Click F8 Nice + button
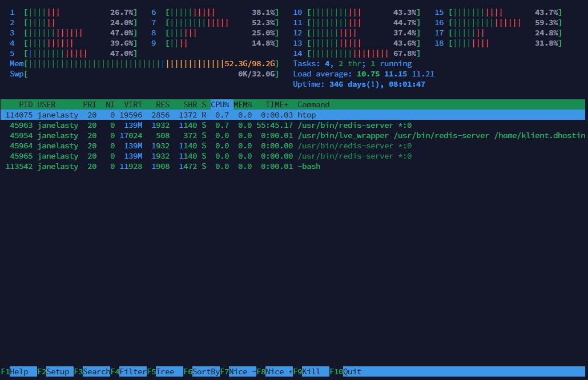 [275, 371]
